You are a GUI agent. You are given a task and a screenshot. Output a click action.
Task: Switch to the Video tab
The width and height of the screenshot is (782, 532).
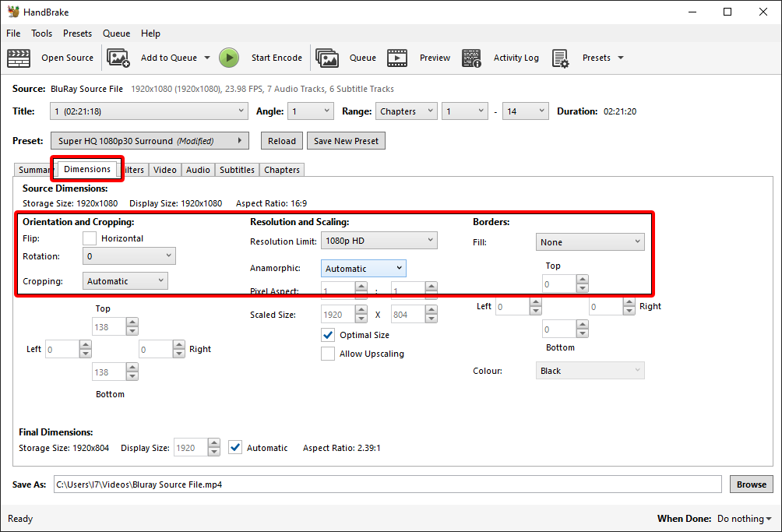tap(165, 170)
